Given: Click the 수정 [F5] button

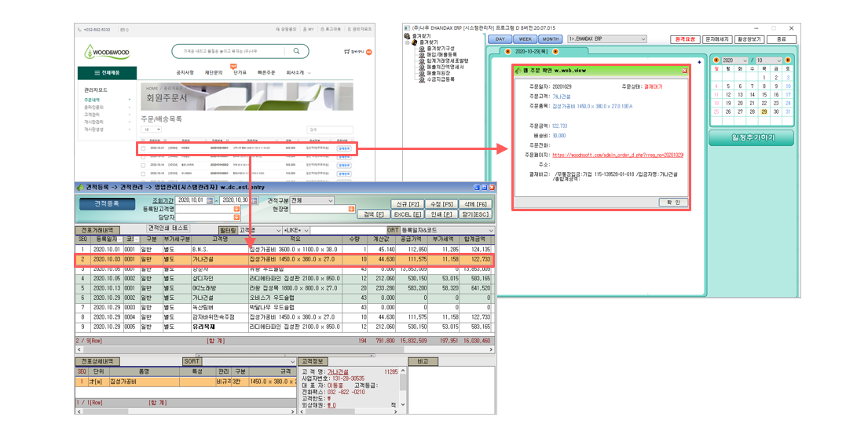Looking at the screenshot, I should [x=441, y=204].
